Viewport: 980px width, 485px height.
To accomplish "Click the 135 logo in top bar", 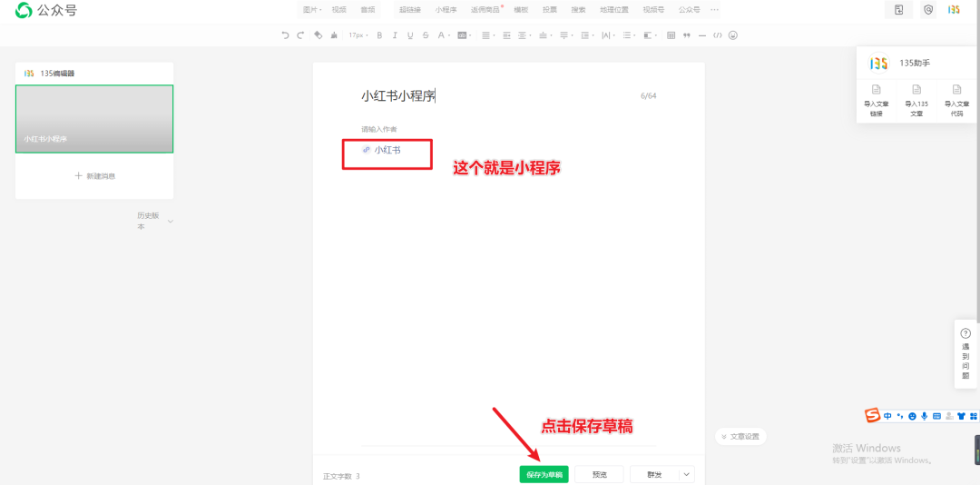I will point(953,9).
